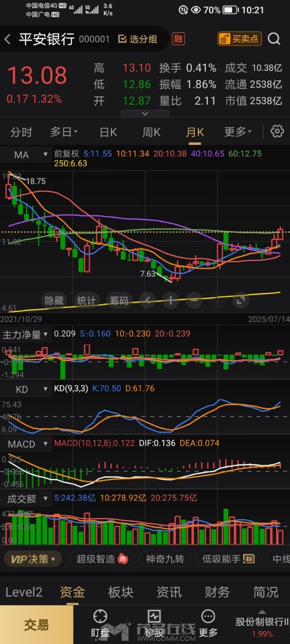Tap the 交易 trade button
This screenshot has width=290, height=644.
click(36, 625)
